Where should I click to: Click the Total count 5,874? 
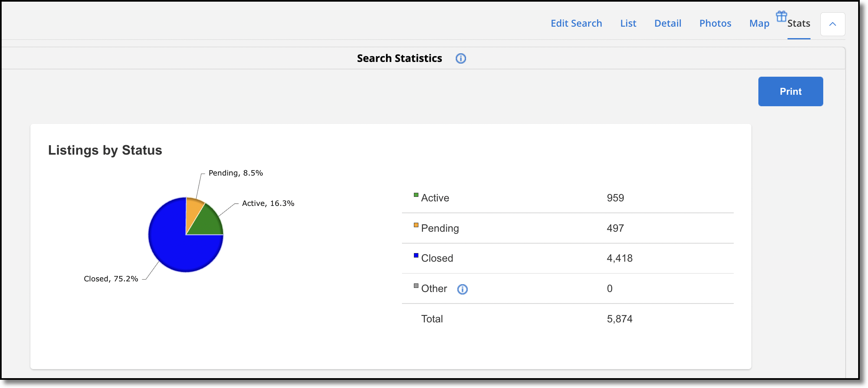coord(620,319)
